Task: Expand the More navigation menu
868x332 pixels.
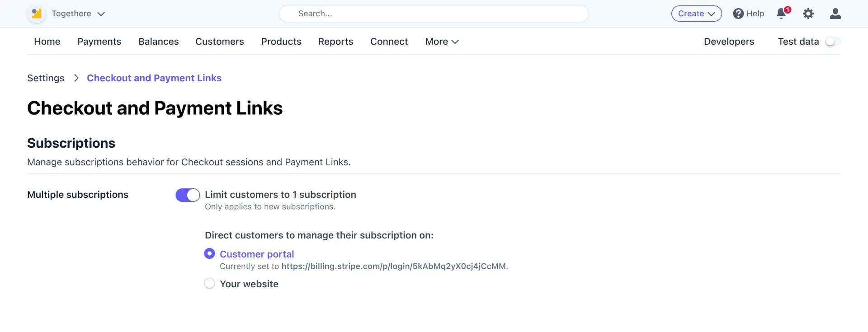Action: pyautogui.click(x=442, y=42)
